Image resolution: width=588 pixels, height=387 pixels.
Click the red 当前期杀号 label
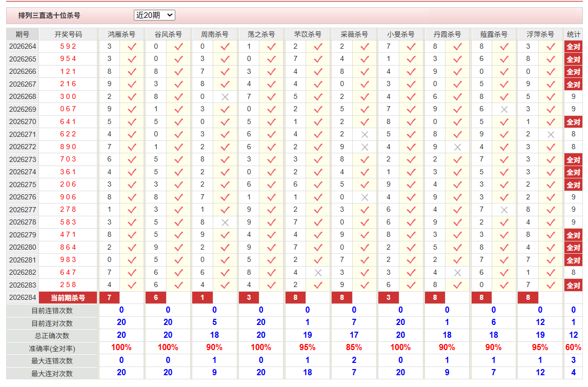68,298
